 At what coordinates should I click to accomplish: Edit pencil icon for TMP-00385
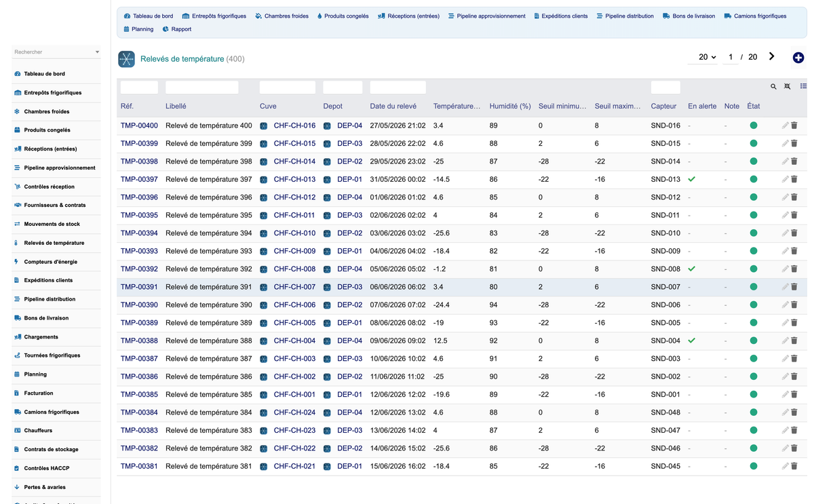click(x=785, y=394)
